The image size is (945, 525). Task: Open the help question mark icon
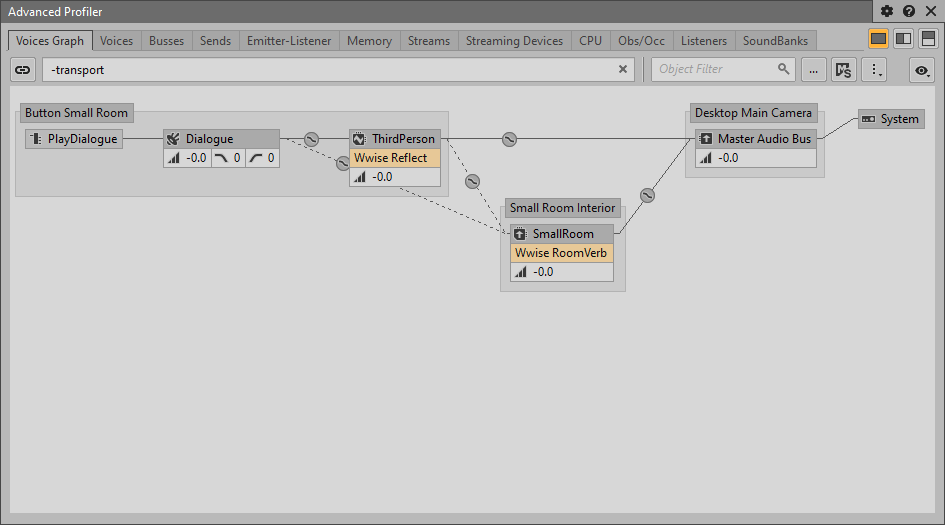[x=909, y=12]
